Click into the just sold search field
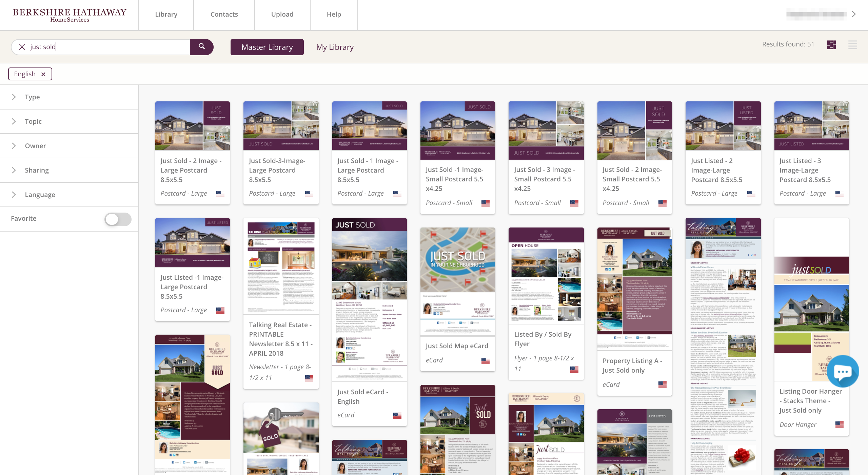Screen dimensions: 868x475 pyautogui.click(x=108, y=47)
